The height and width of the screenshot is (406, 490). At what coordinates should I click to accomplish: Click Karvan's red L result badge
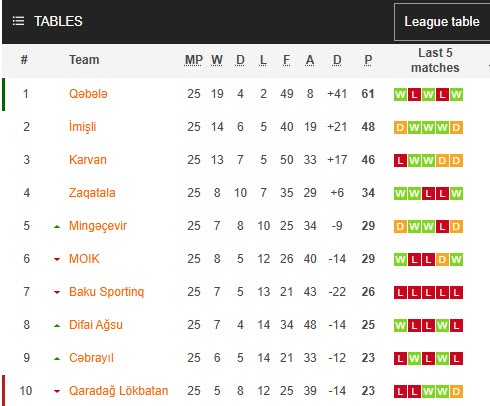coord(400,161)
